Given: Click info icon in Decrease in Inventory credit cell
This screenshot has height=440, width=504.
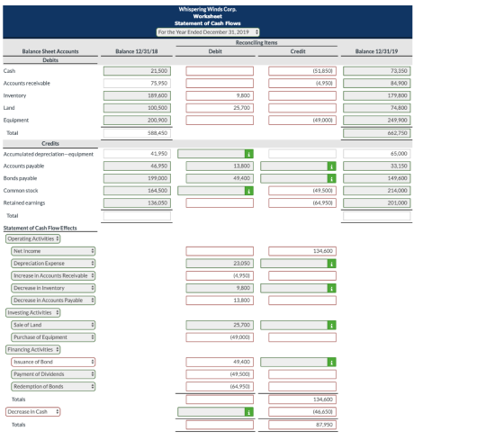Looking at the screenshot, I should pos(332,288).
